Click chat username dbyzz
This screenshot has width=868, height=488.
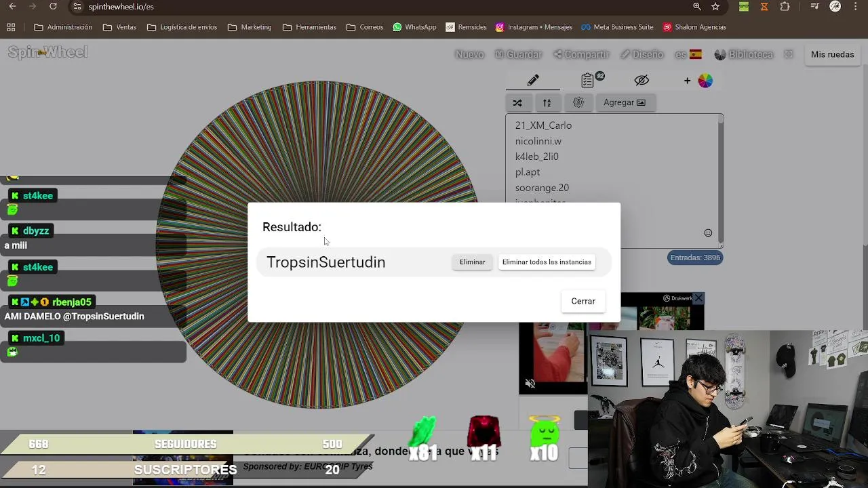[36, 231]
